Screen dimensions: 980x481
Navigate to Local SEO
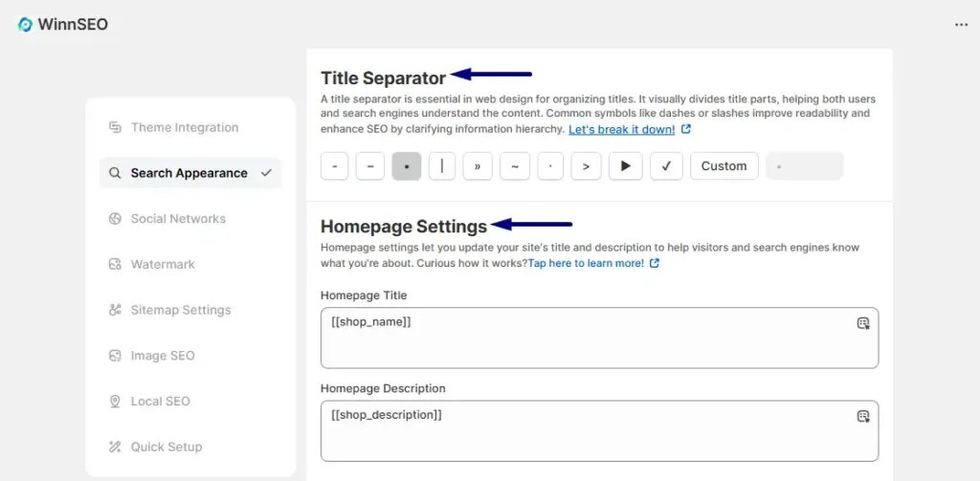point(190,401)
